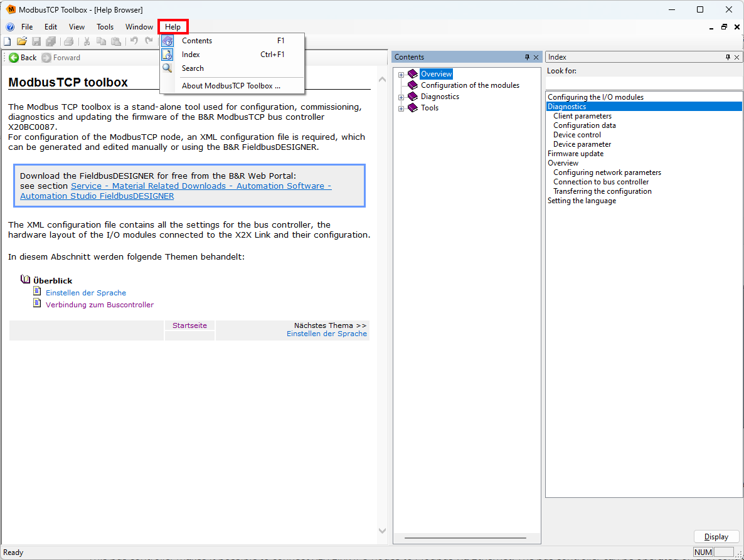Click the open book icon beside Überblick

pos(26,279)
